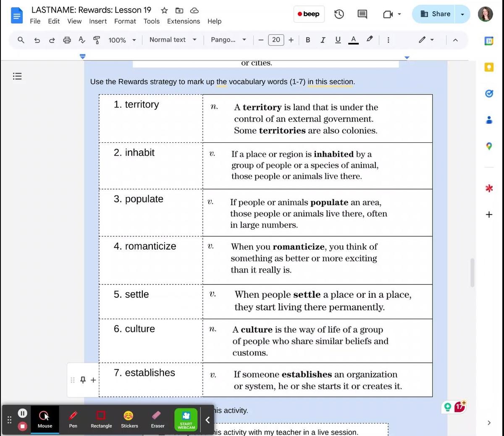Select the Rectangle annotation tool
Screen dimensions: 504x436
pyautogui.click(x=101, y=420)
